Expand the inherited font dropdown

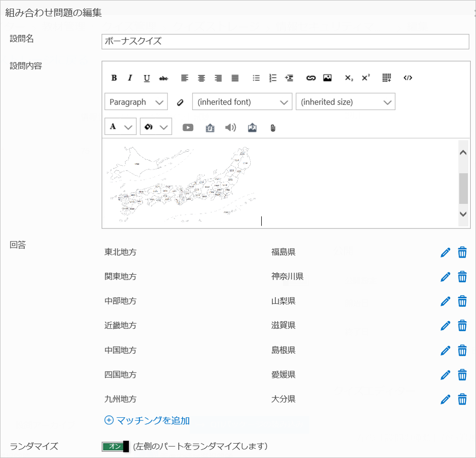click(x=242, y=102)
